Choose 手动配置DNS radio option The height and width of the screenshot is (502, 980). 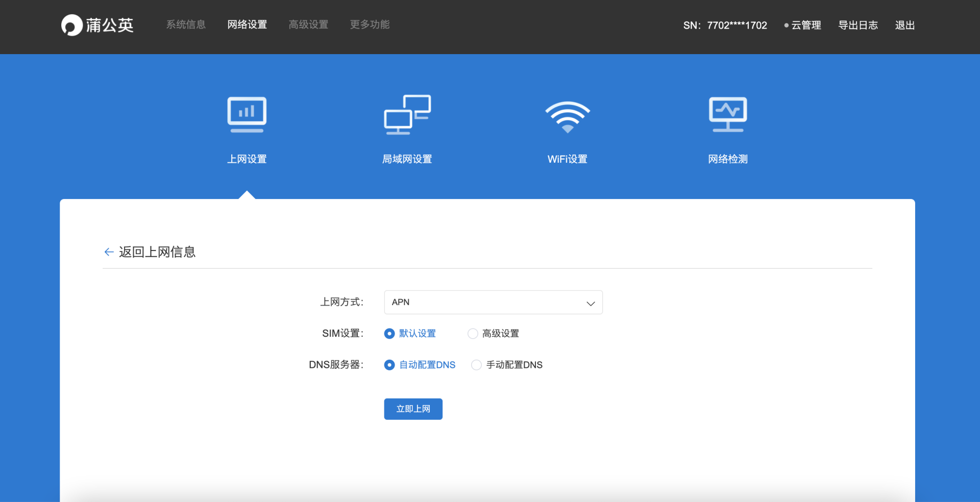(x=476, y=365)
